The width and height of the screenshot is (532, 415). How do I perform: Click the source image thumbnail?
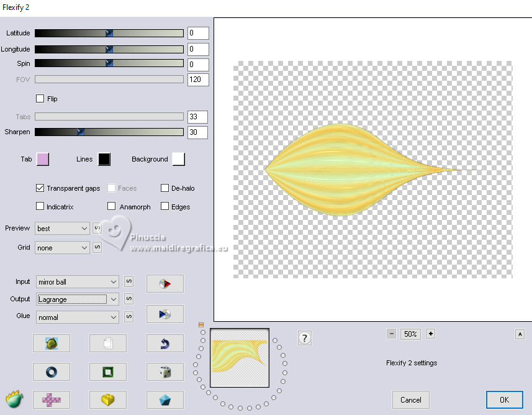click(240, 358)
